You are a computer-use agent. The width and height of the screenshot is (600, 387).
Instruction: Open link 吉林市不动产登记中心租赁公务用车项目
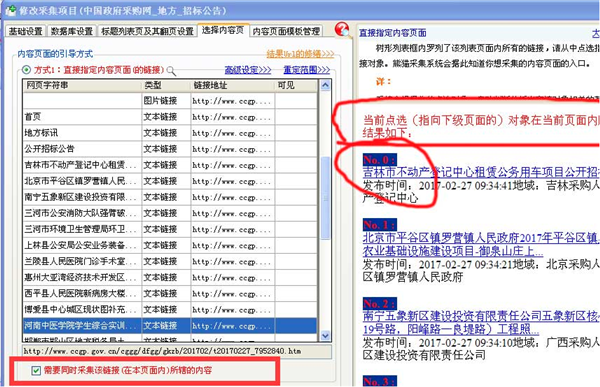(x=481, y=172)
